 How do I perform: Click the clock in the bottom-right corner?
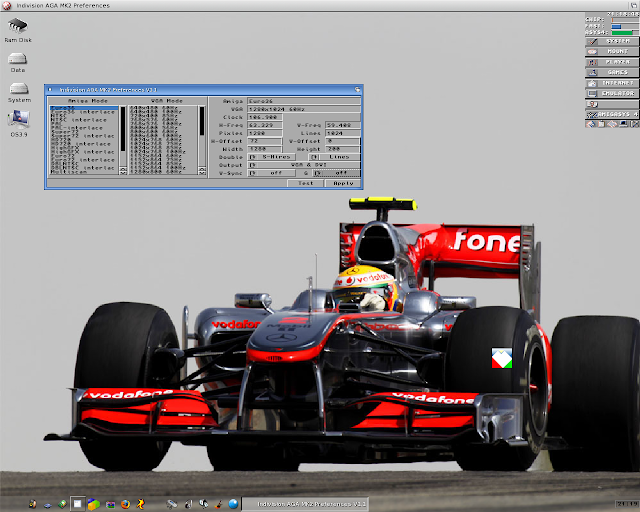pos(627,504)
